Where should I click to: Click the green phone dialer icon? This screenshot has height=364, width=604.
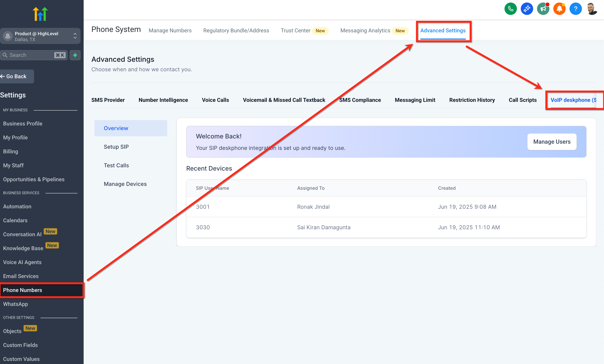510,9
